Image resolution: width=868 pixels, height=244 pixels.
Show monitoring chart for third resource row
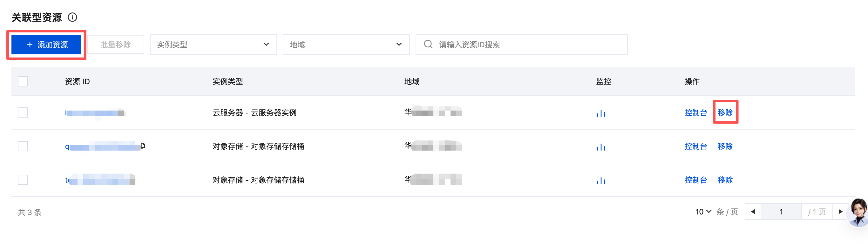(601, 180)
